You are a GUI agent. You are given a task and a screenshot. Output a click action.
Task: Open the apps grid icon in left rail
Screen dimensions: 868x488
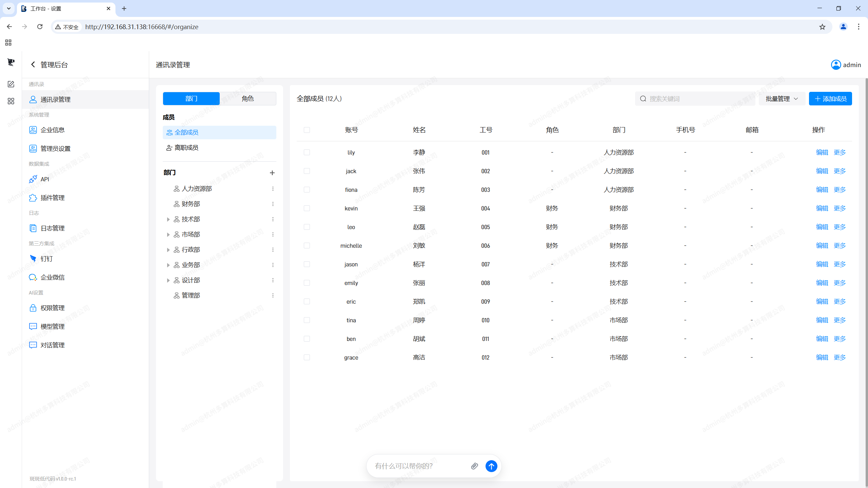click(x=11, y=101)
